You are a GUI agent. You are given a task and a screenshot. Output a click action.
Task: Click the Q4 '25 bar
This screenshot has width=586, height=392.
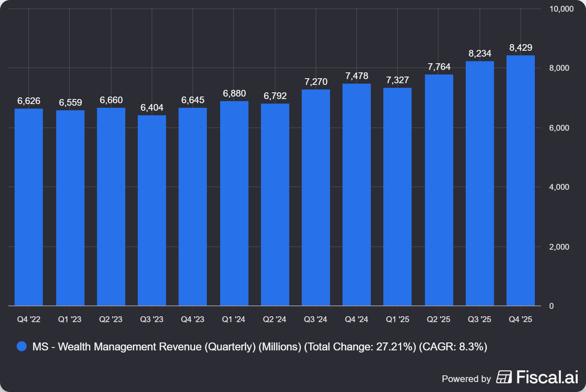coord(520,181)
